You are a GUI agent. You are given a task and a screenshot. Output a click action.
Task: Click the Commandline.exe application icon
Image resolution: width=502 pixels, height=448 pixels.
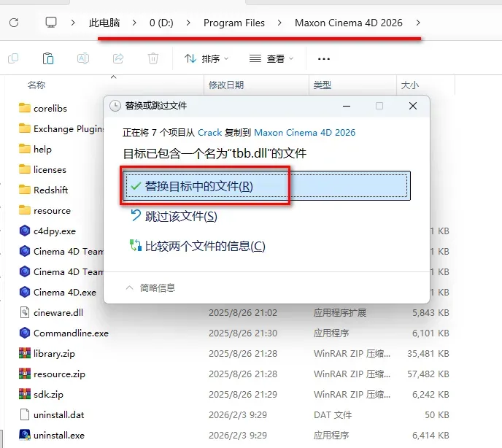point(25,333)
